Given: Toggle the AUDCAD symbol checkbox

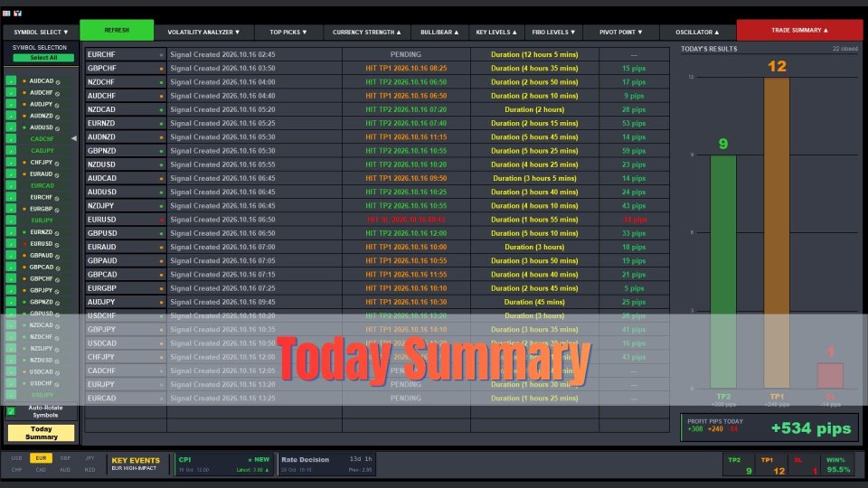Looking at the screenshot, I should click(11, 80).
